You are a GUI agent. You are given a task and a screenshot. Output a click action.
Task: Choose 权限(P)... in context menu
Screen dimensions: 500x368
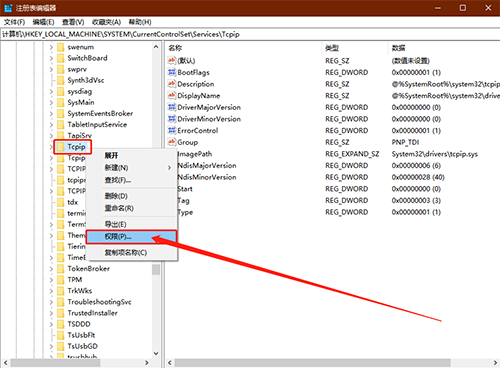coord(131,237)
